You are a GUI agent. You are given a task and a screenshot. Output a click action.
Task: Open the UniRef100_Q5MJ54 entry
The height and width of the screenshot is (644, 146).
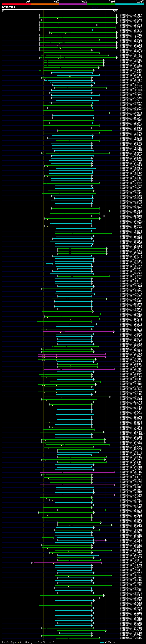coord(131,20)
